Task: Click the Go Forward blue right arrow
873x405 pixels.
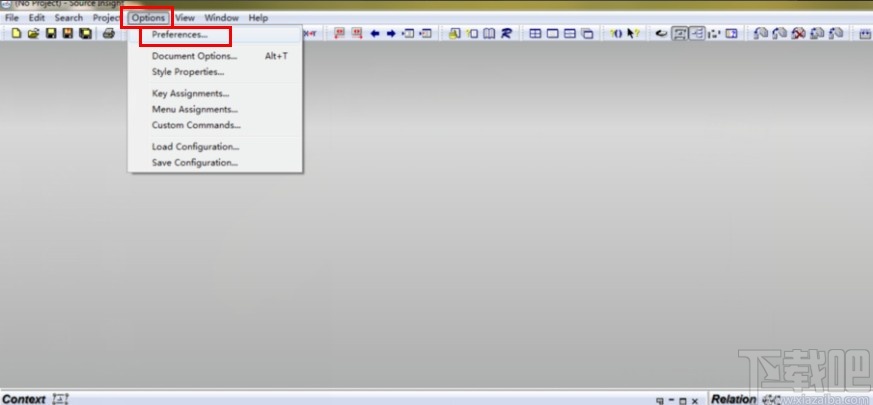Action: click(391, 33)
